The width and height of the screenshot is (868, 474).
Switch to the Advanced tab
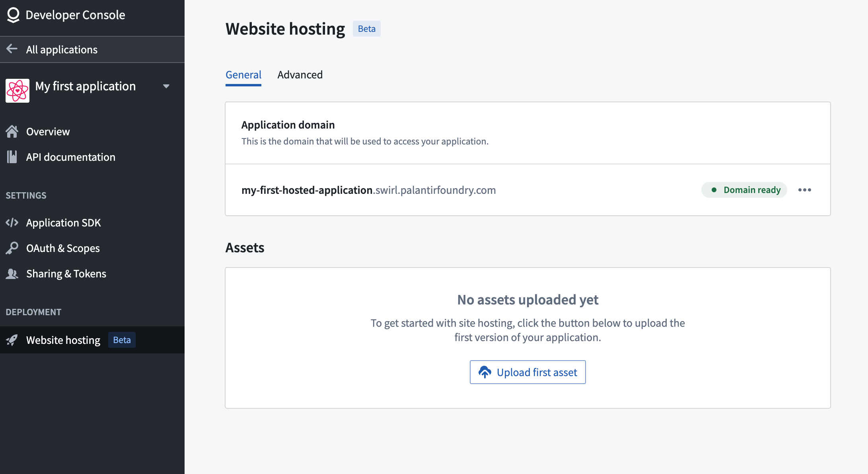coord(300,75)
